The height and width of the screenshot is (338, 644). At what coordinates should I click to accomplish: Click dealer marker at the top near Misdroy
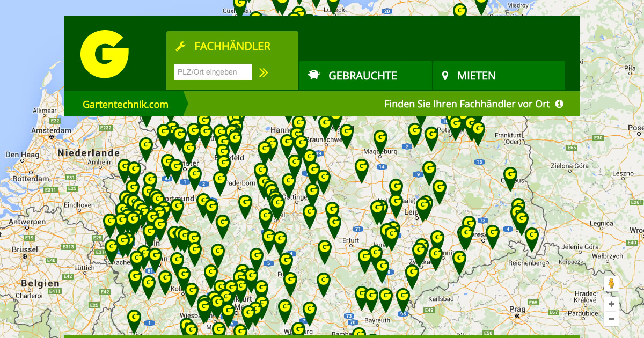tap(481, 5)
